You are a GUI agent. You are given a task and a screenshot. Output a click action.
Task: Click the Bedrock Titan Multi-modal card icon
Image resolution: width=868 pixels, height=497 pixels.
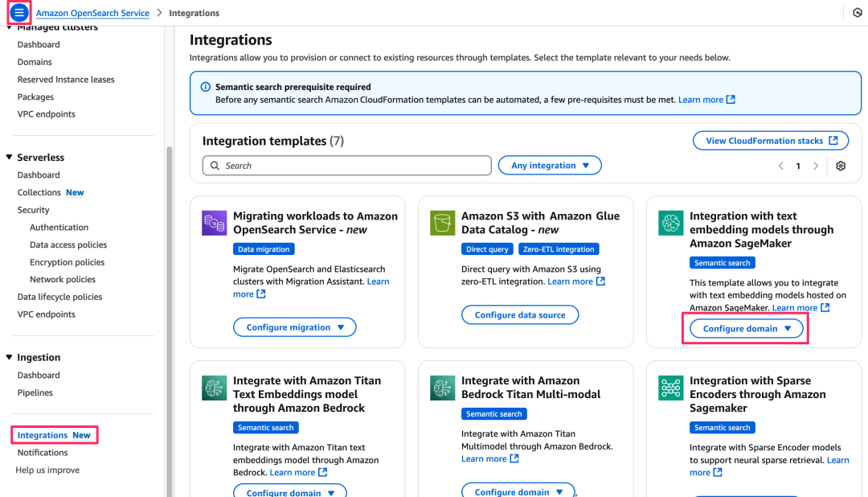click(442, 388)
